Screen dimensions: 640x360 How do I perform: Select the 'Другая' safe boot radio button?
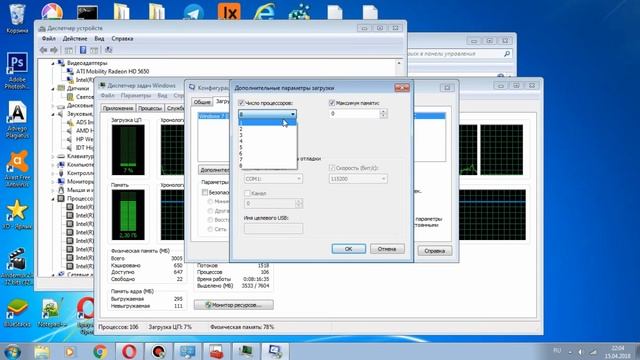click(x=210, y=211)
